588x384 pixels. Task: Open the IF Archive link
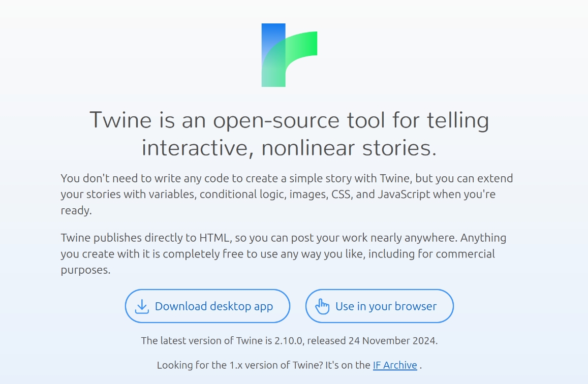click(395, 365)
